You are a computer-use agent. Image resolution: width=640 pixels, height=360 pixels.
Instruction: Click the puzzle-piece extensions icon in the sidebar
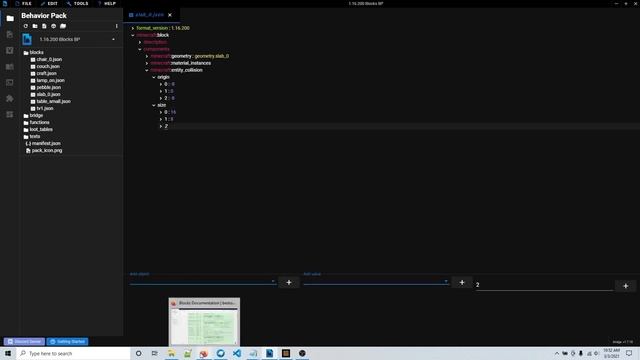pos(10,98)
